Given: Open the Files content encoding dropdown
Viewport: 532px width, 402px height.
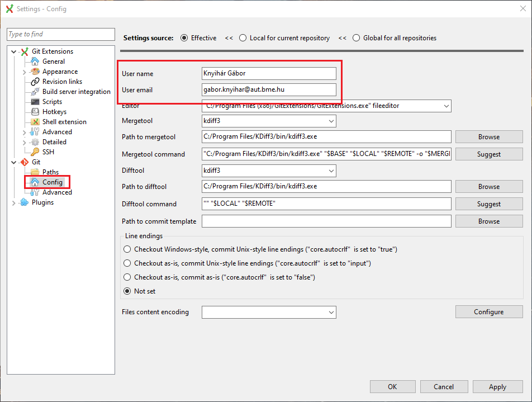Looking at the screenshot, I should tap(331, 312).
